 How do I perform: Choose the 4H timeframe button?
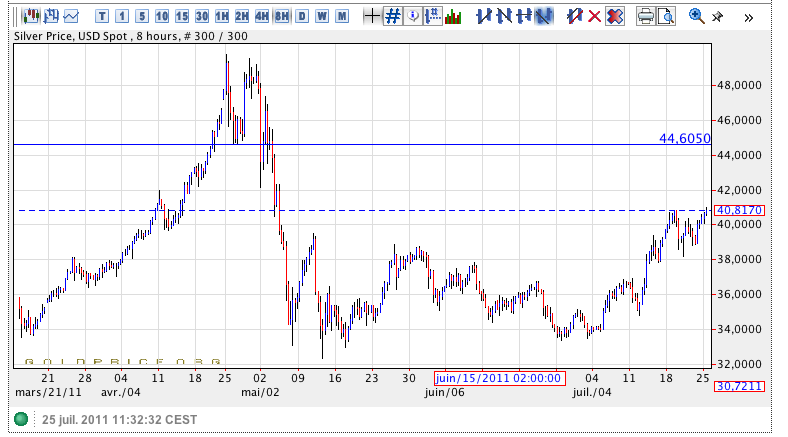(262, 16)
